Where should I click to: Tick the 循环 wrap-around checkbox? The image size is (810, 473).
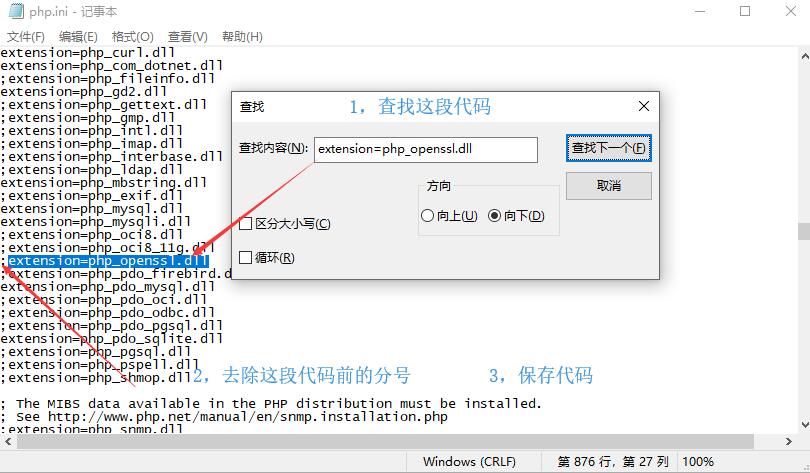point(246,258)
